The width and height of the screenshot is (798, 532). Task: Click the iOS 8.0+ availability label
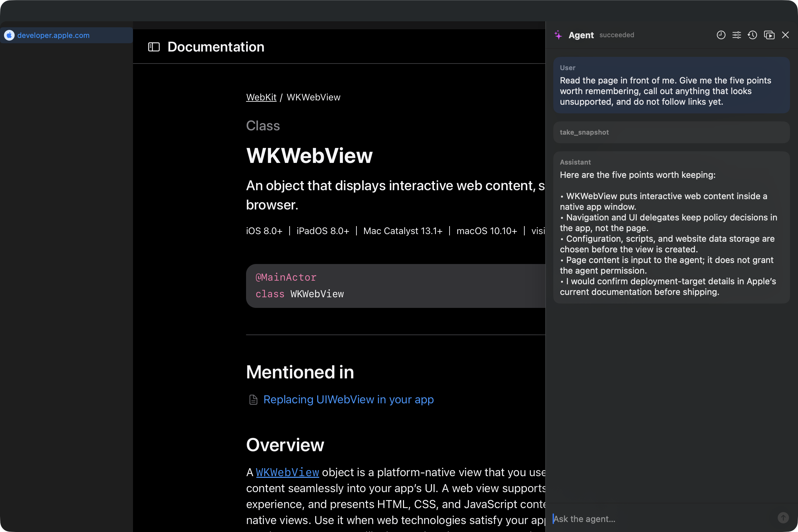pyautogui.click(x=264, y=231)
